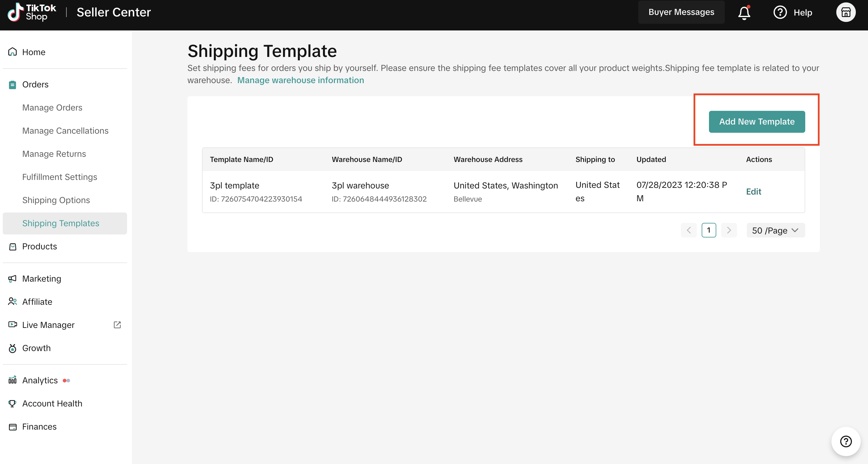Open Manage warehouse information link
The height and width of the screenshot is (464, 868).
coord(300,80)
